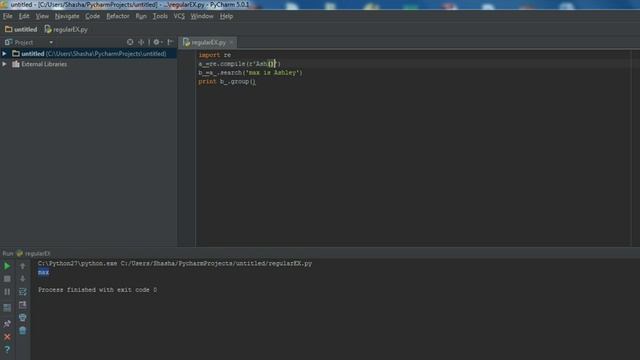Select External Libraries in project tree
The width and height of the screenshot is (640, 360).
44,64
